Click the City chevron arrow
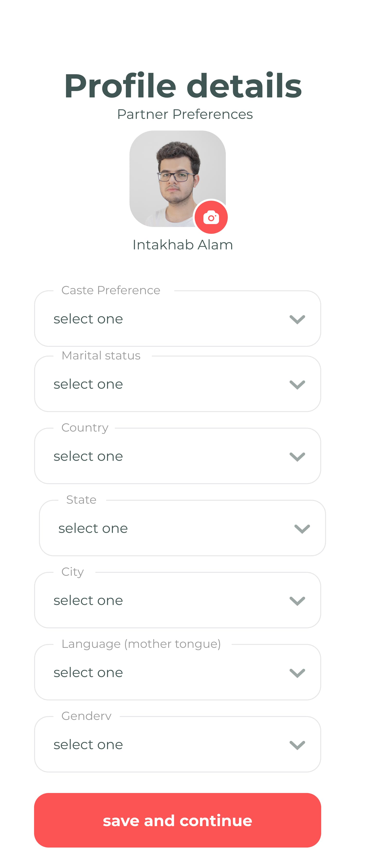This screenshot has height=868, width=365. [297, 601]
